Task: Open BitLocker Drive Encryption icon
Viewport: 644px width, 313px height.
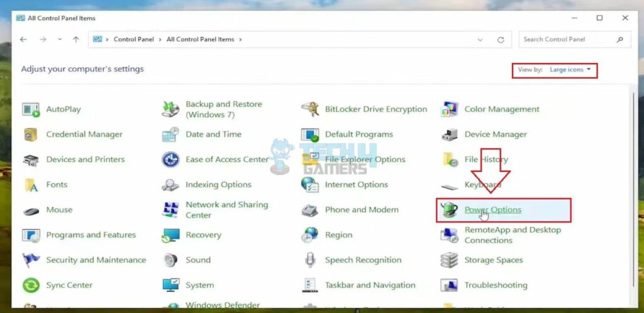Action: pos(310,110)
